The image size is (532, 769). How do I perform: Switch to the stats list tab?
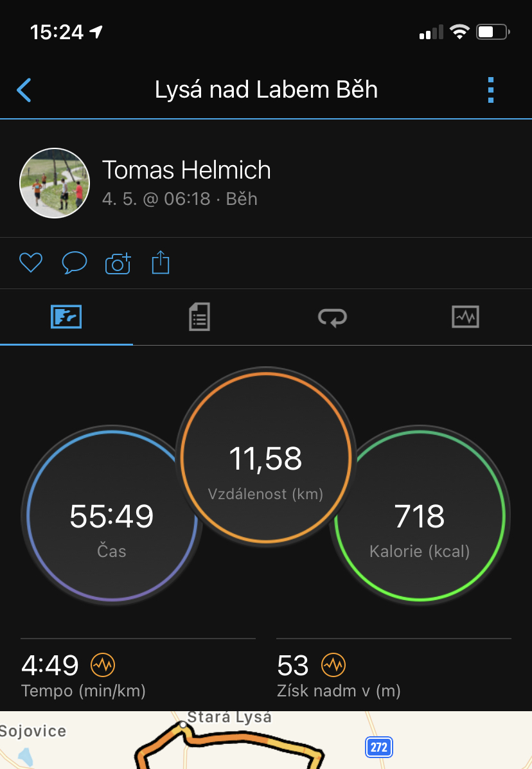coord(200,317)
